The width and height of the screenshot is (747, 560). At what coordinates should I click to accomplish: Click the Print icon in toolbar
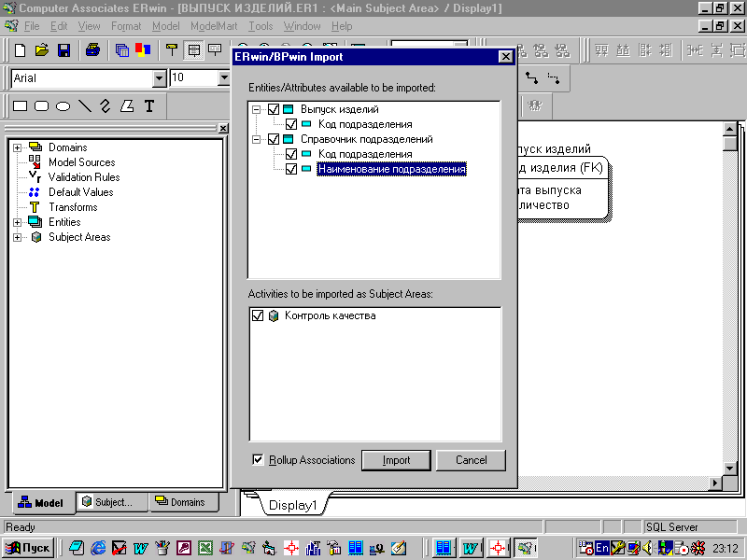(x=92, y=50)
